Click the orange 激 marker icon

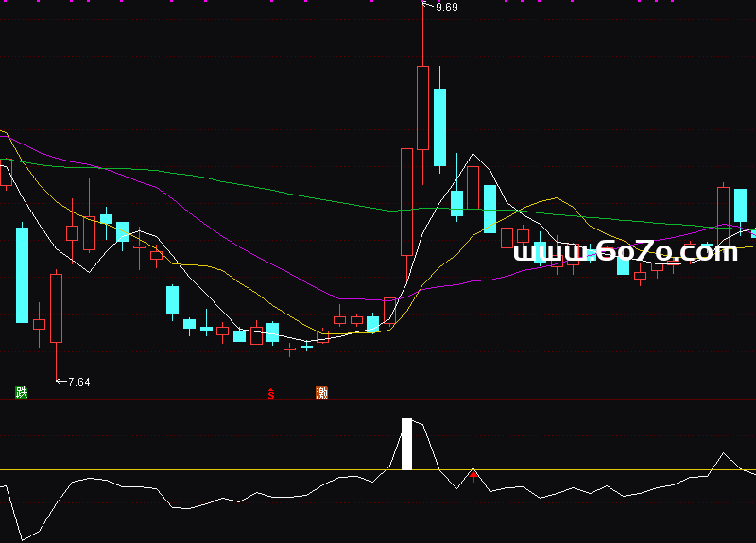click(x=322, y=393)
